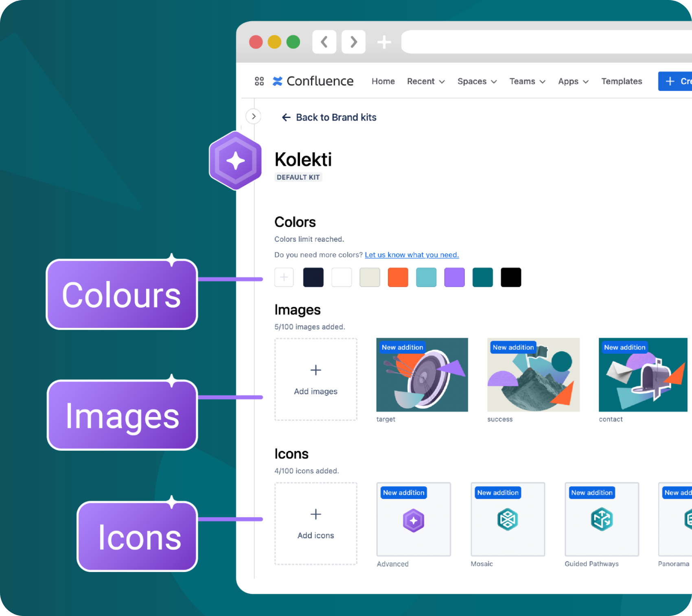Expand the Spaces dropdown
The image size is (692, 616).
[x=477, y=81]
